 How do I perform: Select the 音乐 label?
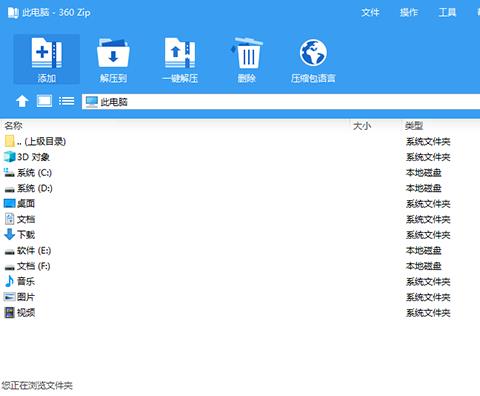point(26,281)
